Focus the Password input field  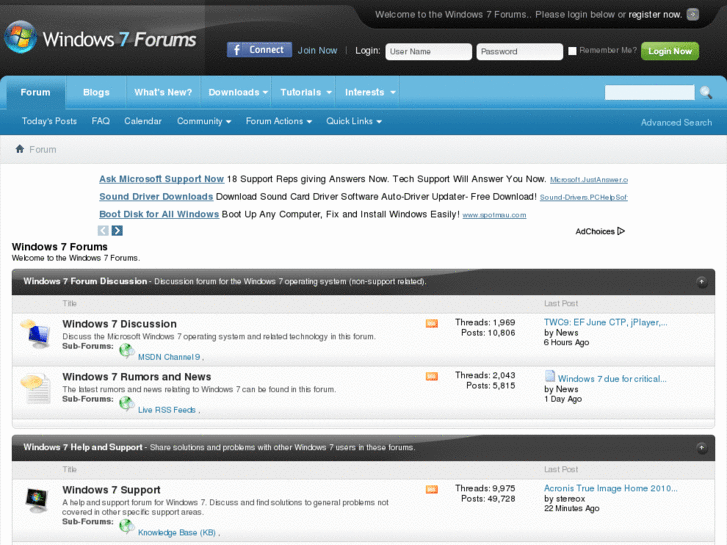pos(519,51)
